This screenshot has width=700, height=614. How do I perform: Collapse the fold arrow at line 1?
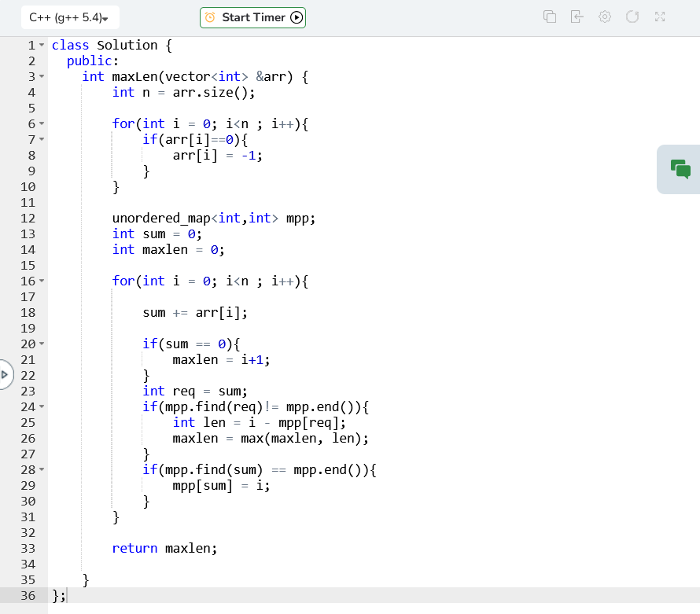(x=42, y=45)
